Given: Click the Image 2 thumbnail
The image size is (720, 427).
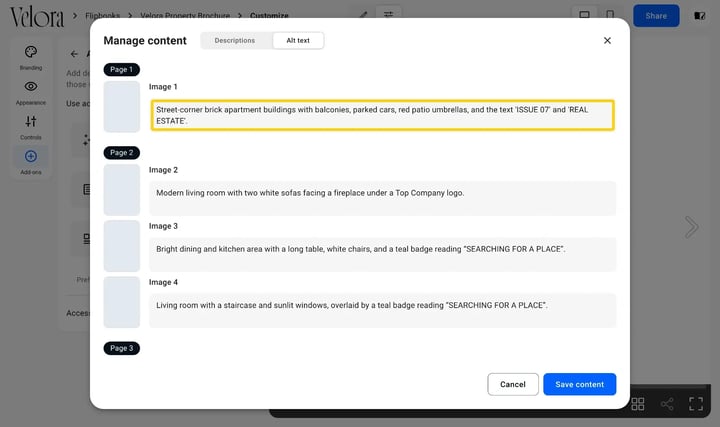Looking at the screenshot, I should coord(122,190).
